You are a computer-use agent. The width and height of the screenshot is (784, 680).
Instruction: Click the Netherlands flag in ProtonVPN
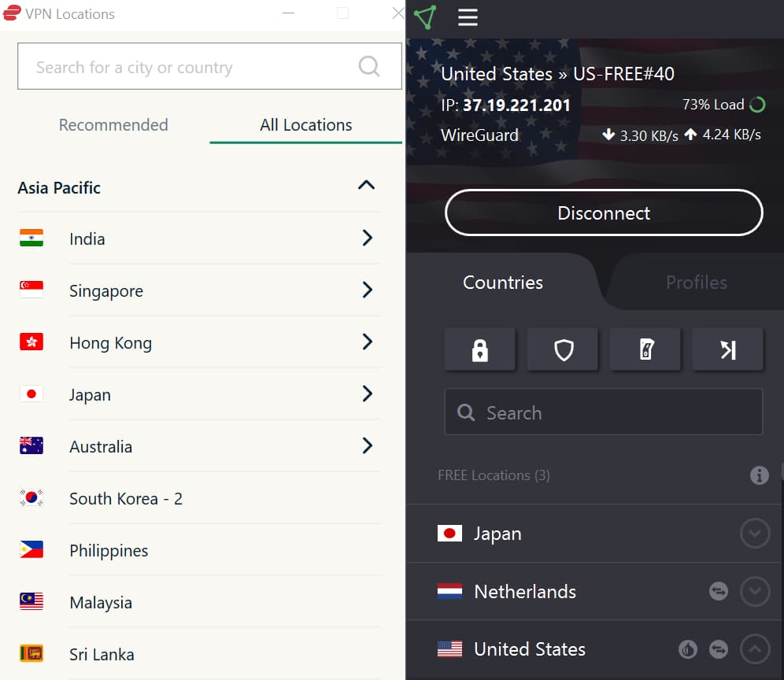click(x=449, y=592)
